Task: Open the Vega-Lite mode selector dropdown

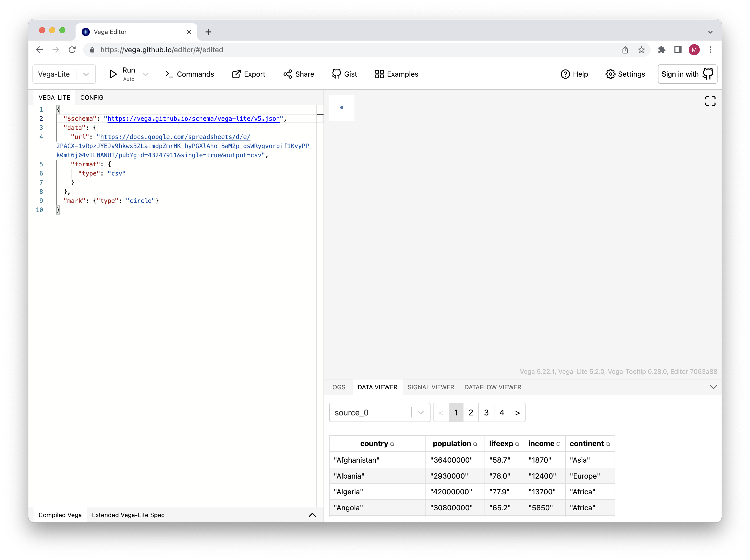Action: (x=86, y=74)
